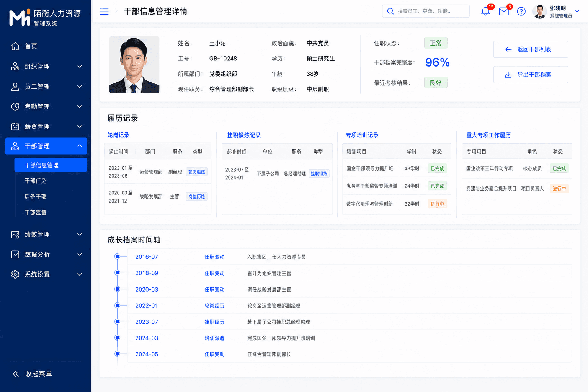Click the 数据分析 chart icon
The width and height of the screenshot is (588, 392).
point(15,254)
